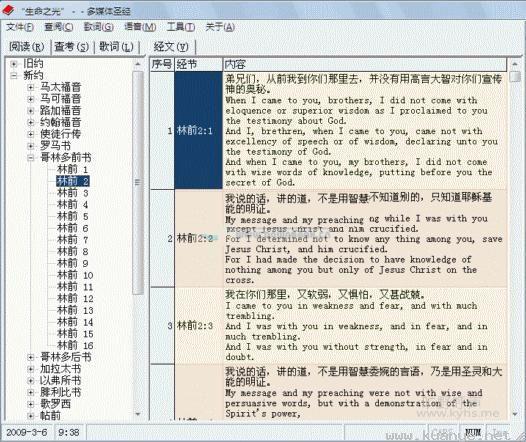Click the 内容 column header
This screenshot has height=442, width=526.
pos(365,64)
